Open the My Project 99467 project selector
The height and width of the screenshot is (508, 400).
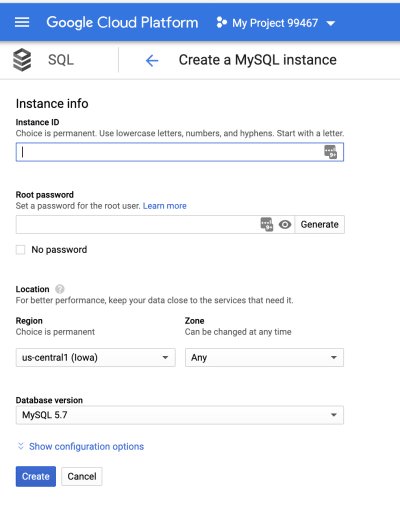click(276, 23)
